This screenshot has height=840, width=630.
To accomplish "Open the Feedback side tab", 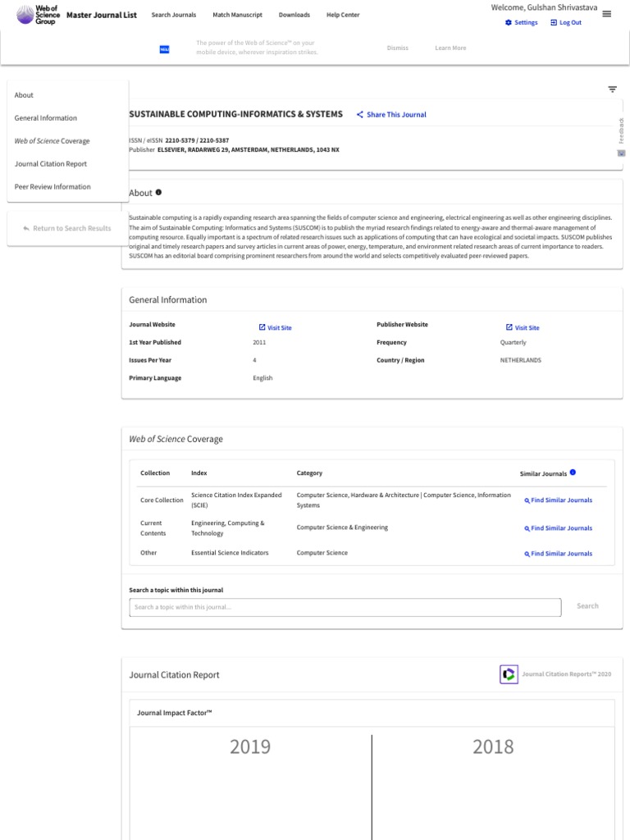I will tap(621, 135).
